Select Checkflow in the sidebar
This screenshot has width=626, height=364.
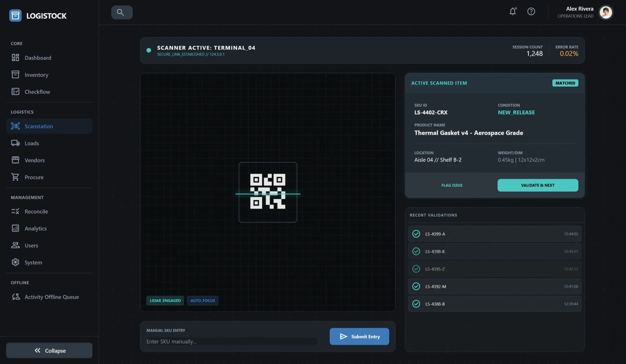tap(49, 92)
